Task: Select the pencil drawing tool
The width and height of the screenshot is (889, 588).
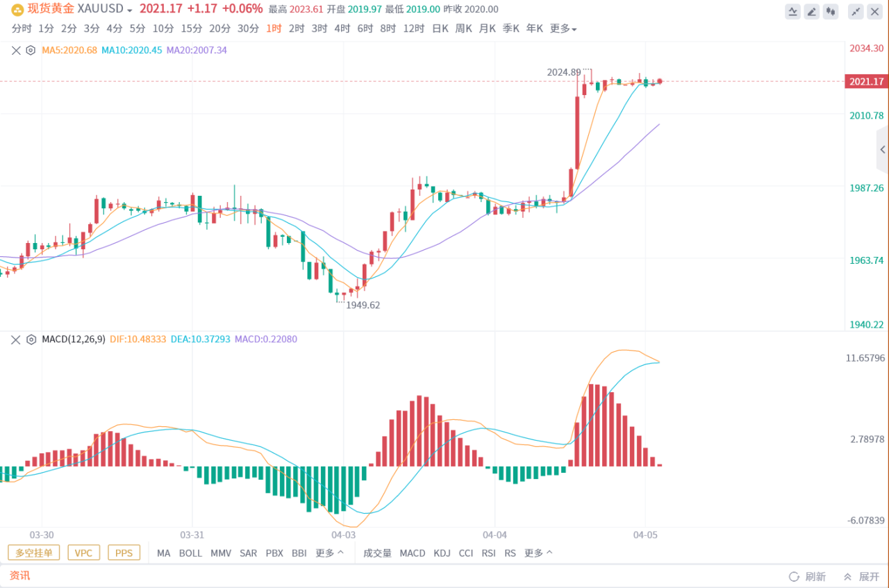Action: [x=811, y=11]
